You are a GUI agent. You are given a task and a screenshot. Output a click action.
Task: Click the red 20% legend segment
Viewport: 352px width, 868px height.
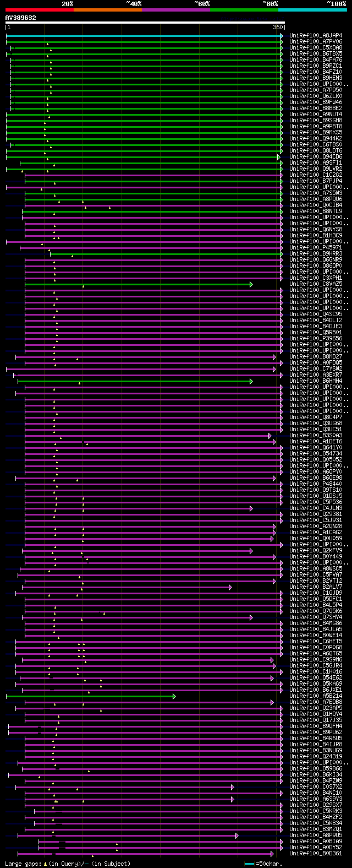coord(39,9)
